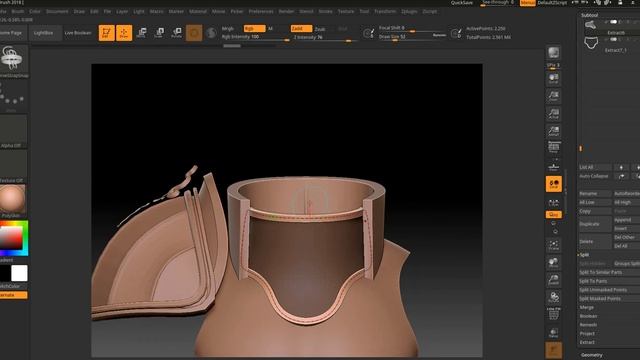Expand the Boolean section
This screenshot has width=640, height=360.
(588, 316)
